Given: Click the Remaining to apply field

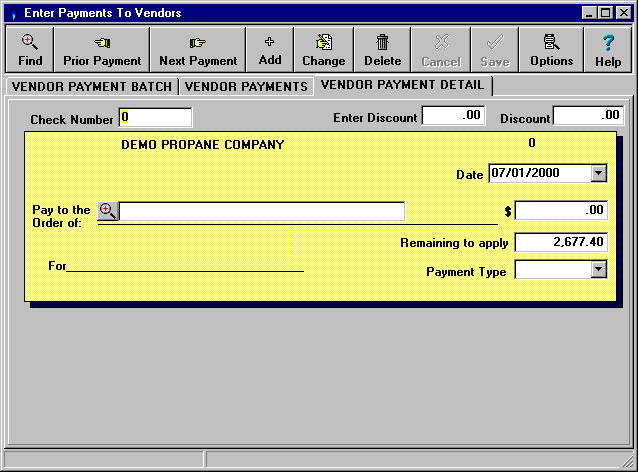Looking at the screenshot, I should 561,242.
